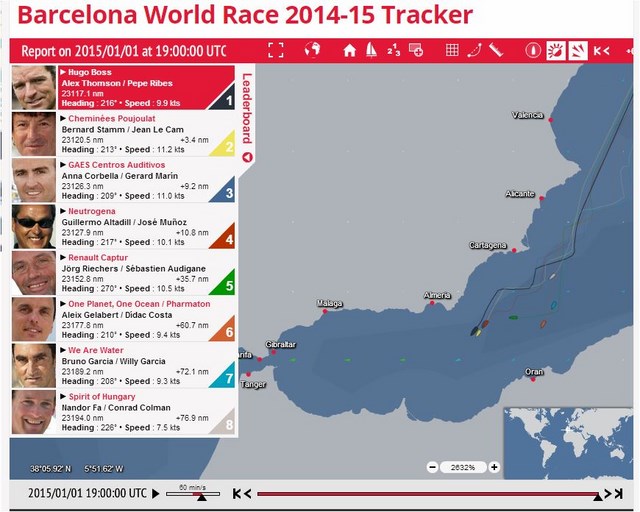640x512 pixels.
Task: Click red-brown rank 4 color badge
Action: [226, 237]
